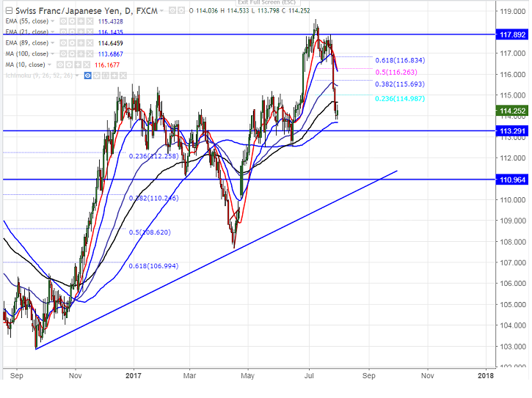This screenshot has height=398, width=532.
Task: Open settings gear for EMA (55, close)
Action: [x=72, y=21]
